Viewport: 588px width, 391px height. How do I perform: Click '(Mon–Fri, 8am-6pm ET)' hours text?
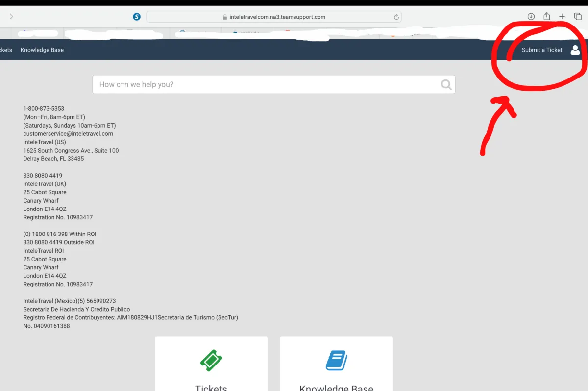point(54,117)
